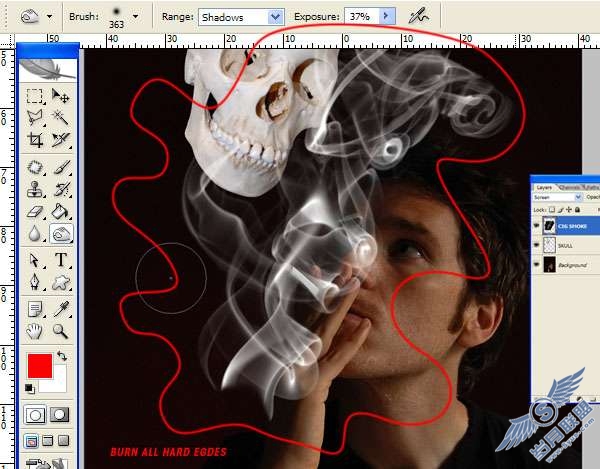Toggle lock image pixels
Viewport: 600px width, 469px height.
[x=561, y=210]
